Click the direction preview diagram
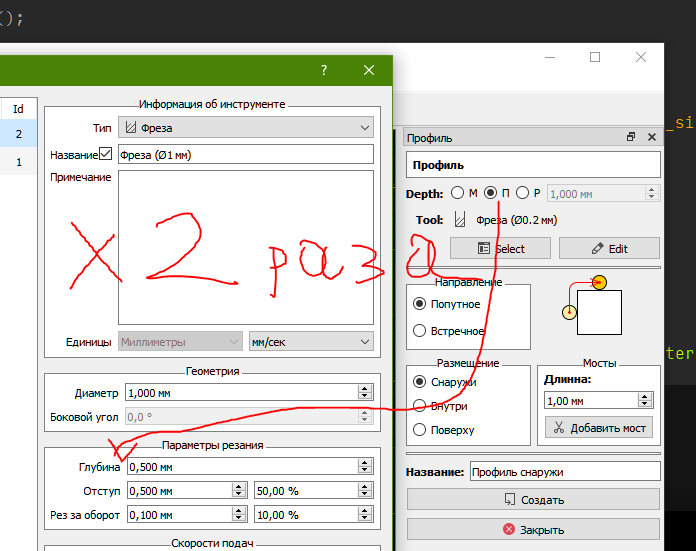Image resolution: width=696 pixels, height=551 pixels. click(x=592, y=306)
